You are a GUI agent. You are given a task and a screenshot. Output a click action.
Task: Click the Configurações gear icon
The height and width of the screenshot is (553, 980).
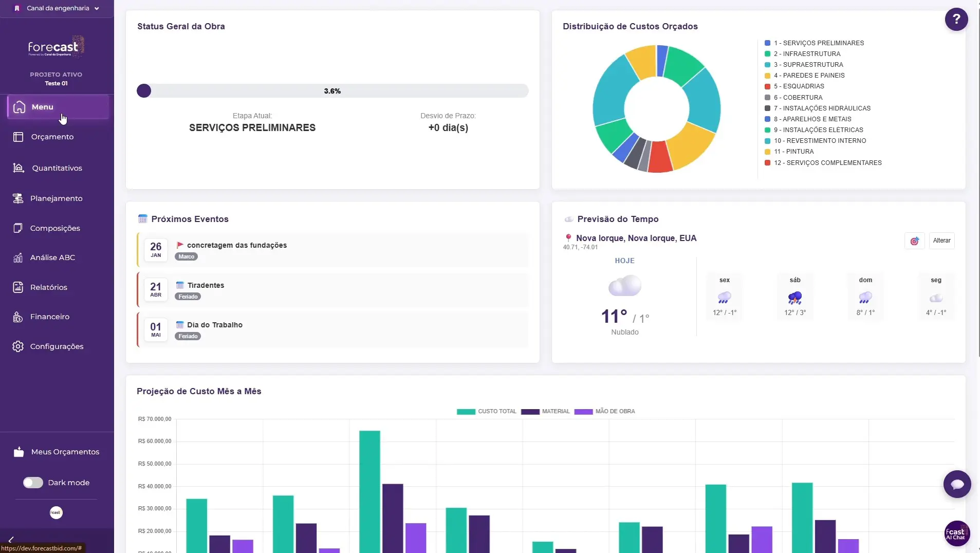(x=18, y=347)
